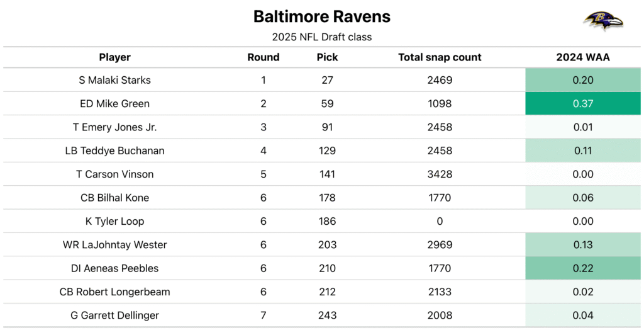Select K Tyler Loop name
644x330 pixels.
[114, 221]
